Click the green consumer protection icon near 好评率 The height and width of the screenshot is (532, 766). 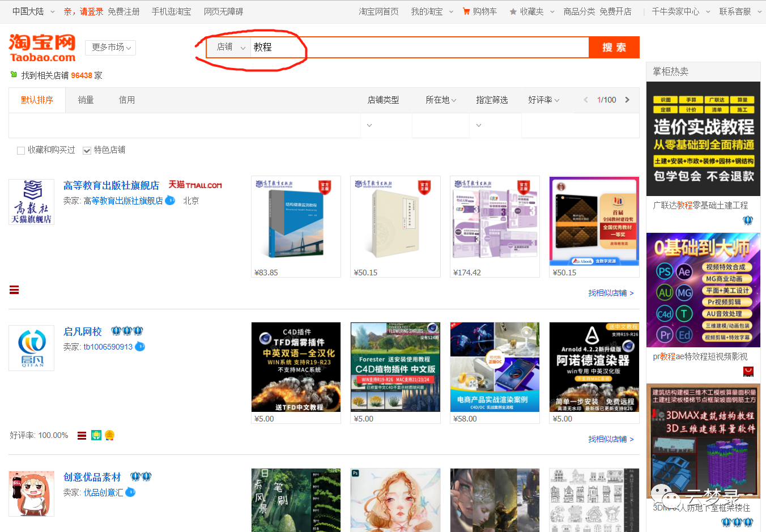96,435
